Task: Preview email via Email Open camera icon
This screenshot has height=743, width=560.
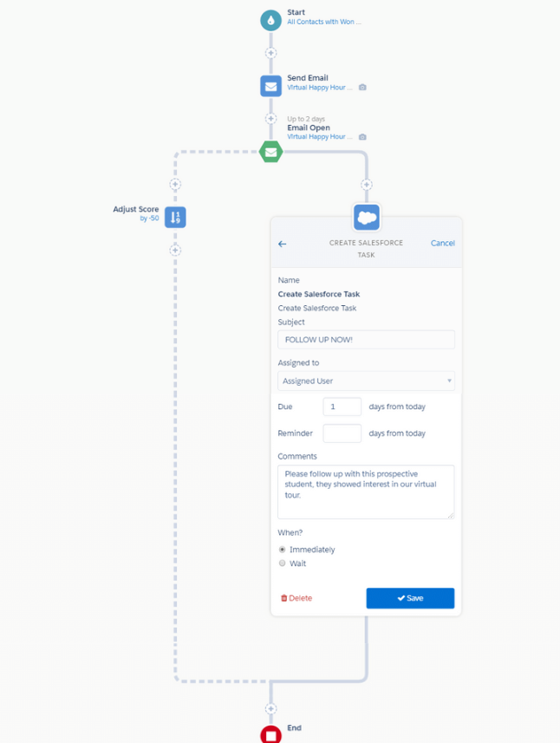Action: click(362, 137)
